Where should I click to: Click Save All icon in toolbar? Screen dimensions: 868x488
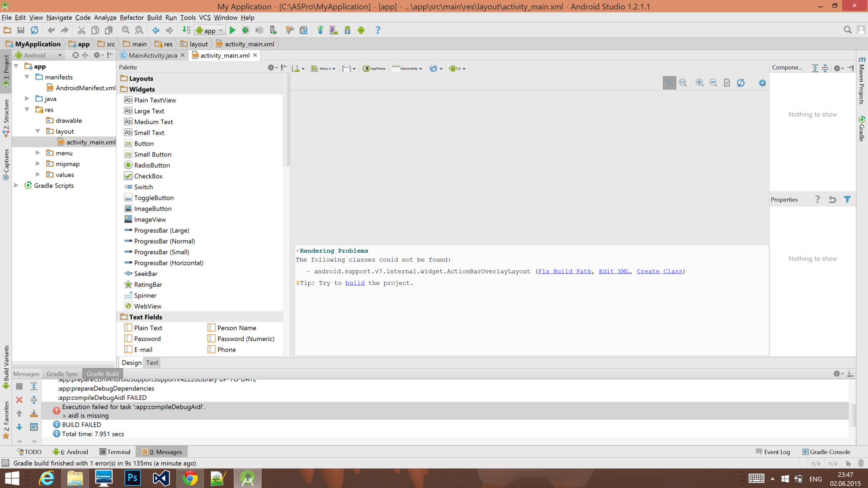[21, 30]
